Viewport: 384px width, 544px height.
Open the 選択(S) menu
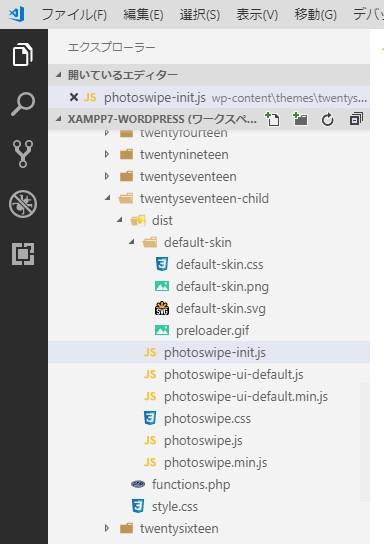click(x=200, y=15)
